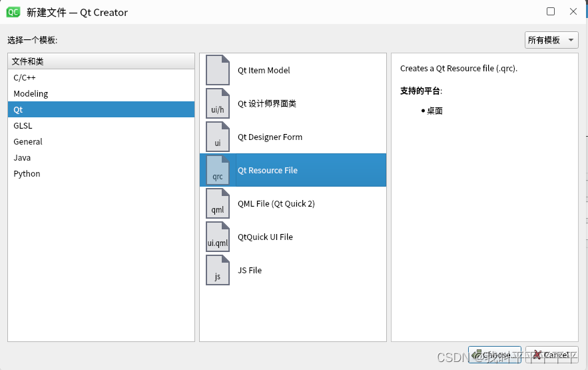Click the Qt Creator logo icon
The image size is (588, 370).
(13, 12)
